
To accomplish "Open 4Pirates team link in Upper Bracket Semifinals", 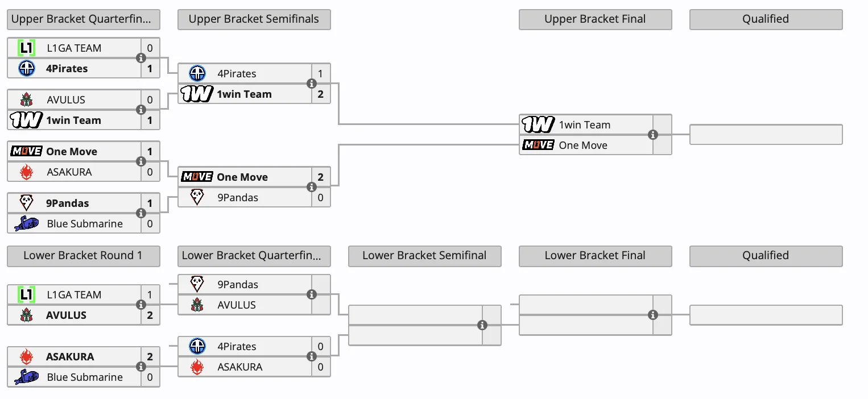I will click(x=237, y=73).
